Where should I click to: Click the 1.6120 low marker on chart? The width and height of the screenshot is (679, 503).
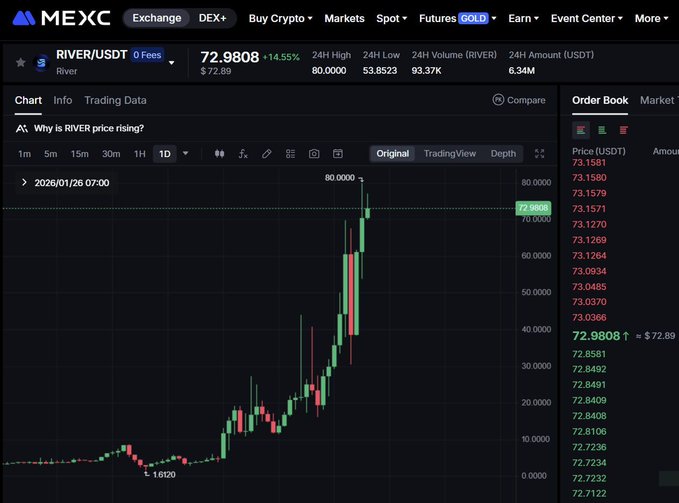164,475
